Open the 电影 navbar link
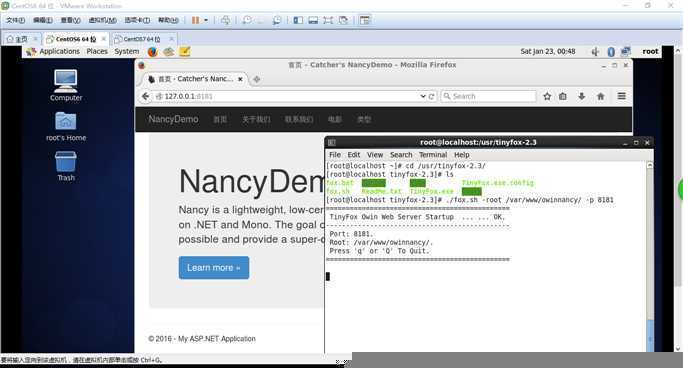Image resolution: width=683 pixels, height=368 pixels. point(335,119)
